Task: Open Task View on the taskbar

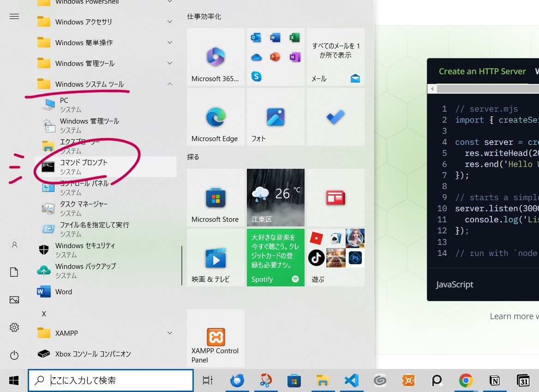Action: [x=208, y=380]
